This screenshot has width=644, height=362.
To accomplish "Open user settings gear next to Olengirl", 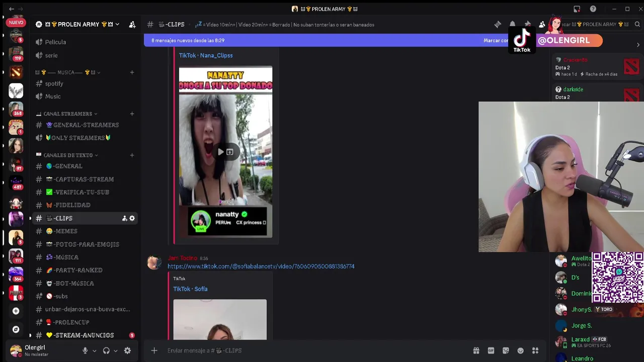I will (x=127, y=350).
